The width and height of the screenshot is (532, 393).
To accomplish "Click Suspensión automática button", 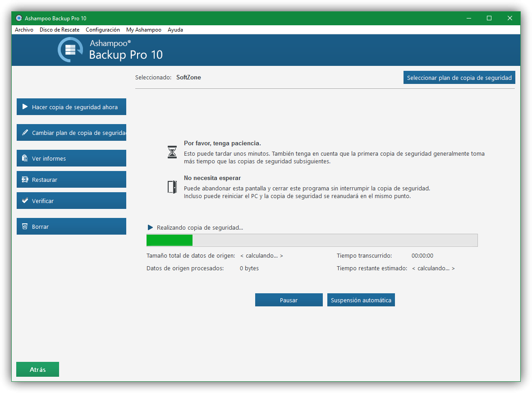I will point(361,300).
